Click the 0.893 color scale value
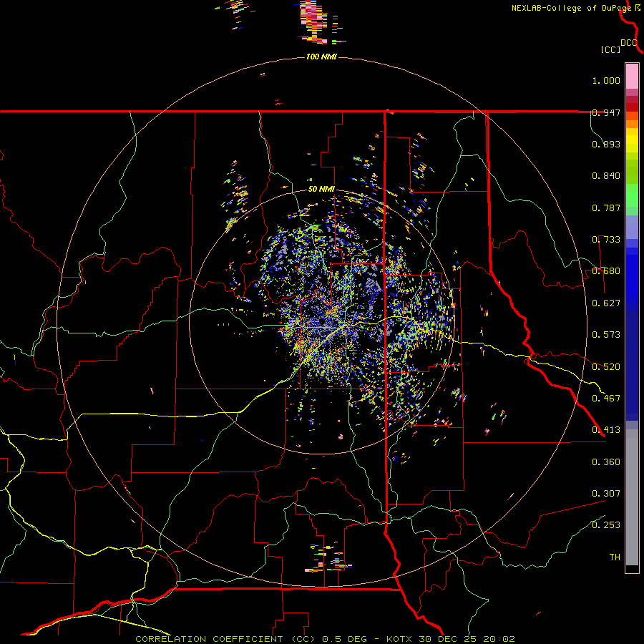 606,144
